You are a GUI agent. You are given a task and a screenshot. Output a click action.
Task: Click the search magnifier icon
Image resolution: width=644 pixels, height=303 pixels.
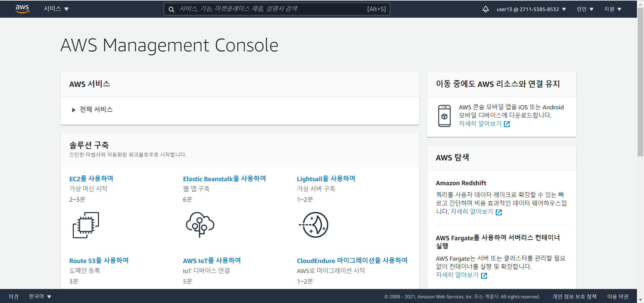[171, 9]
